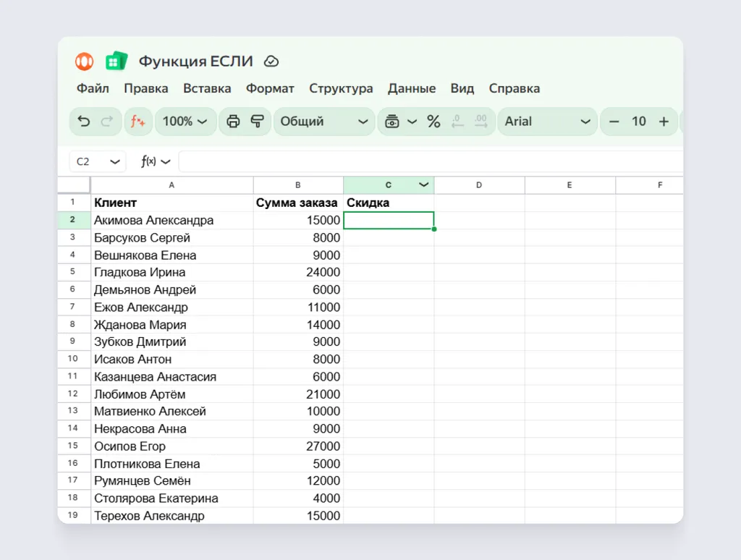Select column B header
The width and height of the screenshot is (741, 560).
298,184
